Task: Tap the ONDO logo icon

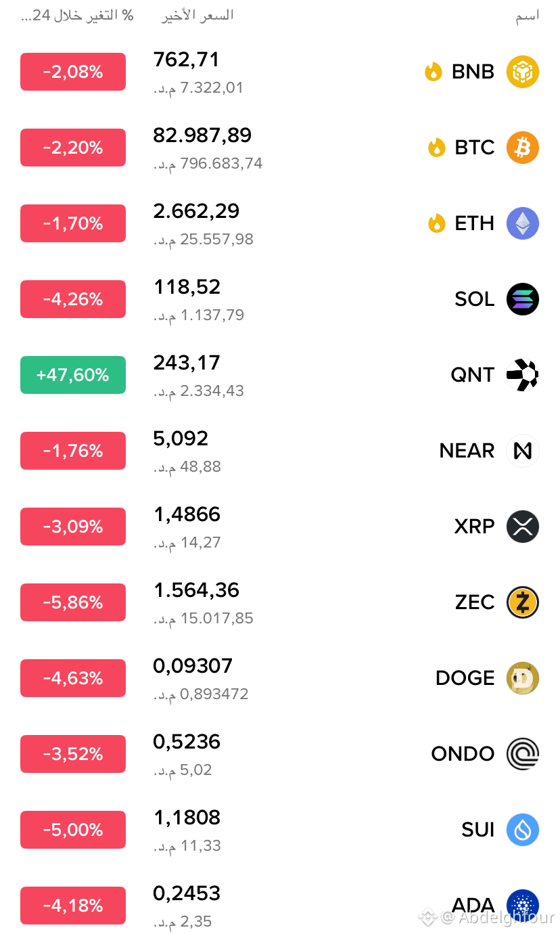Action: [x=523, y=754]
